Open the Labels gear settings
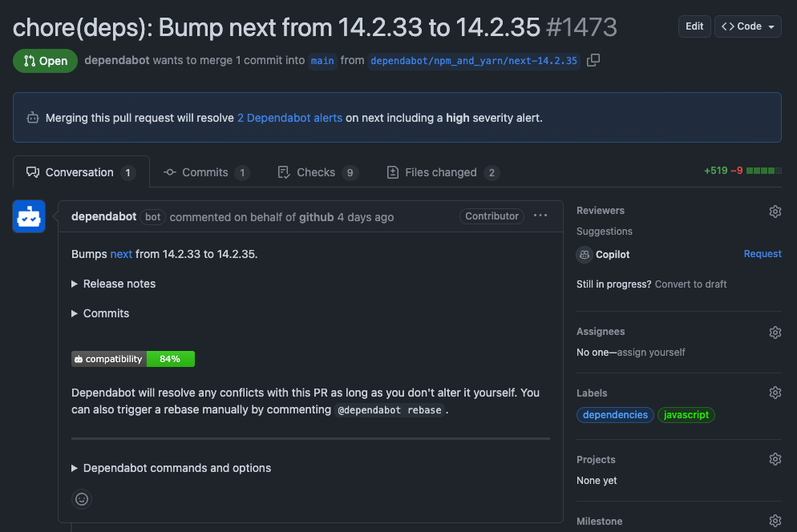The height and width of the screenshot is (532, 797). pyautogui.click(x=775, y=393)
